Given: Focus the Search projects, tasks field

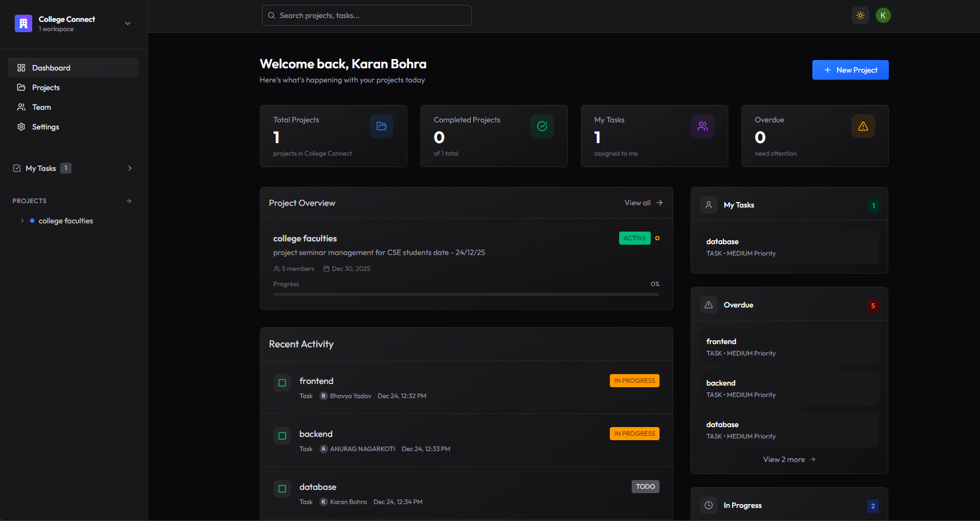Looking at the screenshot, I should 366,15.
